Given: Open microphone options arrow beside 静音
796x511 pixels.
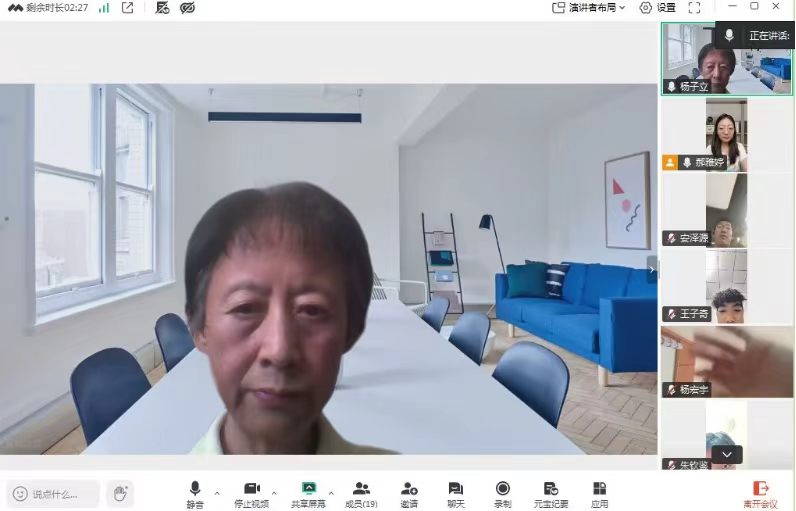Looking at the screenshot, I should point(217,493).
